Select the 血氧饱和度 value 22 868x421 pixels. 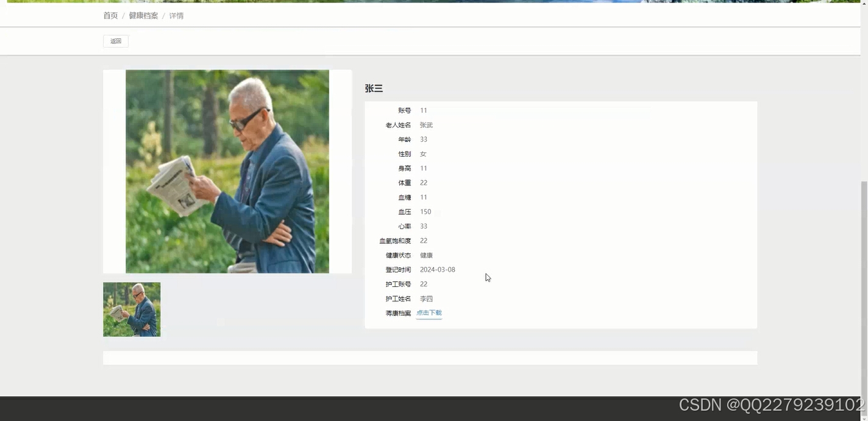(x=423, y=240)
